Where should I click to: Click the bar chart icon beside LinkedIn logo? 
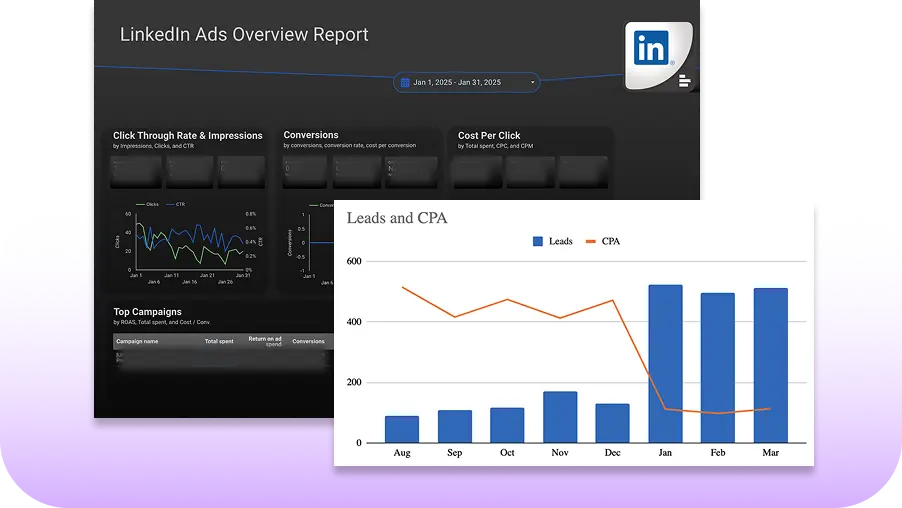click(x=685, y=81)
